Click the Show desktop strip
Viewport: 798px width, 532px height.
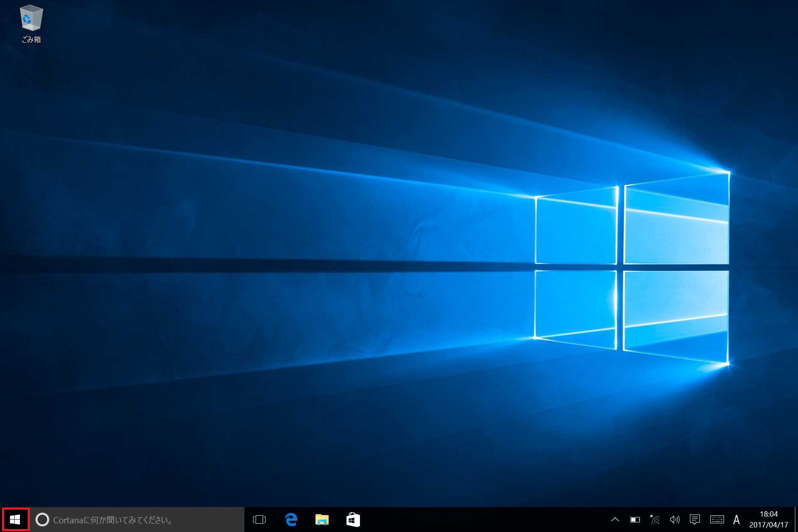(796, 520)
